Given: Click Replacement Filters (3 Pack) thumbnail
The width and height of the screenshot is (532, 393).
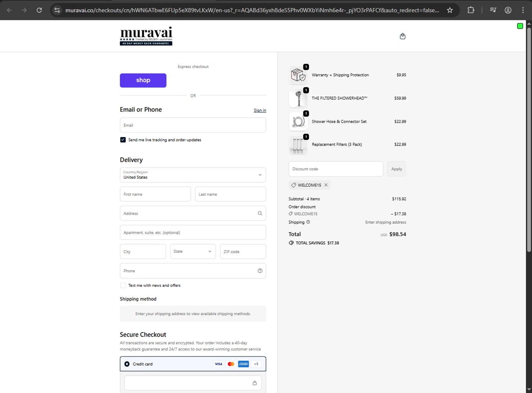Looking at the screenshot, I should click(298, 145).
